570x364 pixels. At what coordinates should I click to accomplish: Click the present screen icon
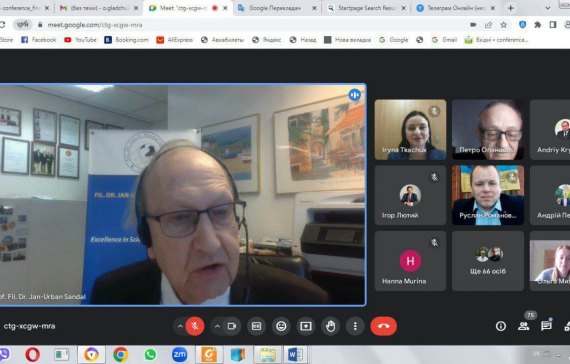pos(306,326)
